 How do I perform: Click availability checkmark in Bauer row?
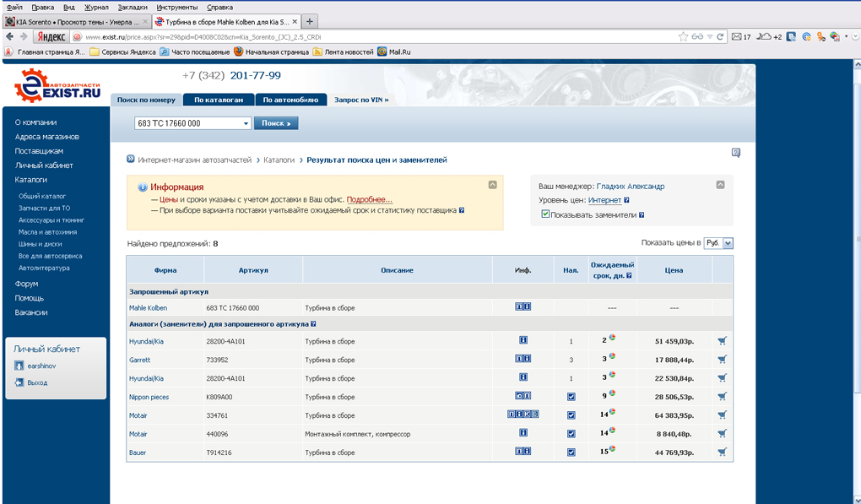571,453
